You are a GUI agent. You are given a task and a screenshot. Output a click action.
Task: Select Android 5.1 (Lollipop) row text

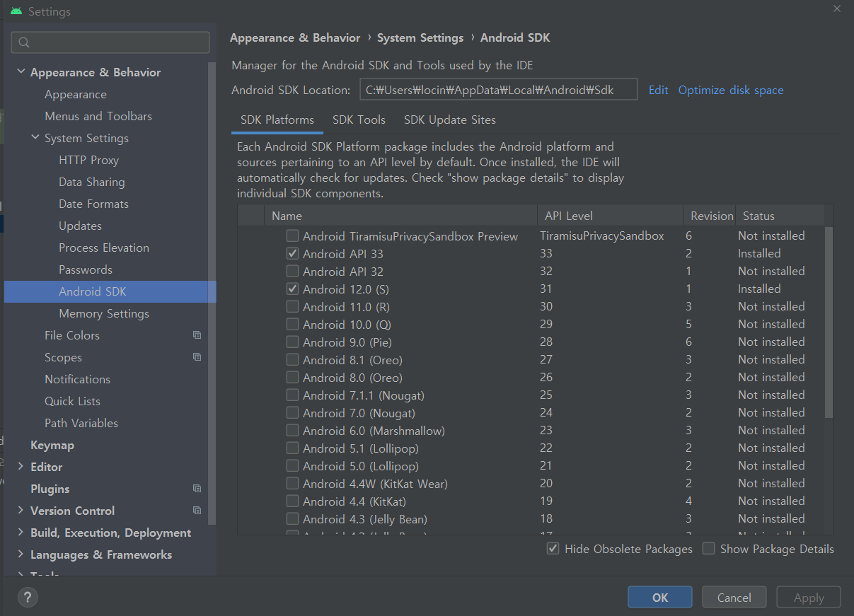(x=361, y=448)
